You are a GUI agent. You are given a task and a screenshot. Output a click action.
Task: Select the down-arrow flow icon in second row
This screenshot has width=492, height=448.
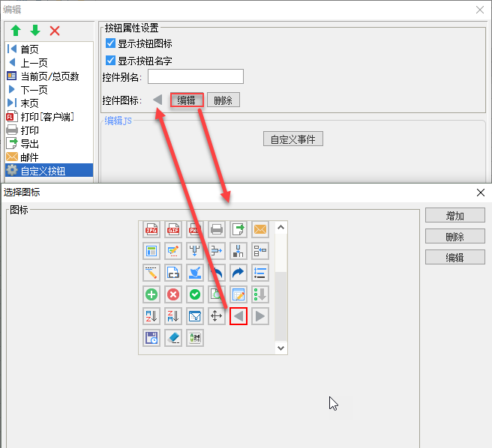tap(195, 251)
